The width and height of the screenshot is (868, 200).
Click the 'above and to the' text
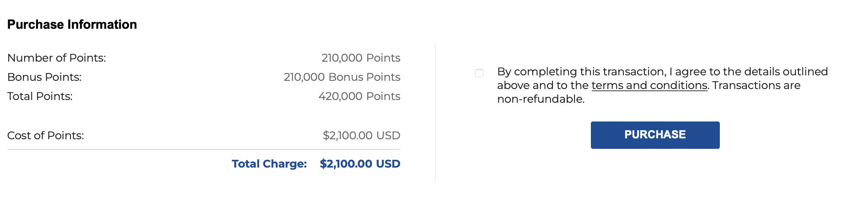tap(543, 85)
